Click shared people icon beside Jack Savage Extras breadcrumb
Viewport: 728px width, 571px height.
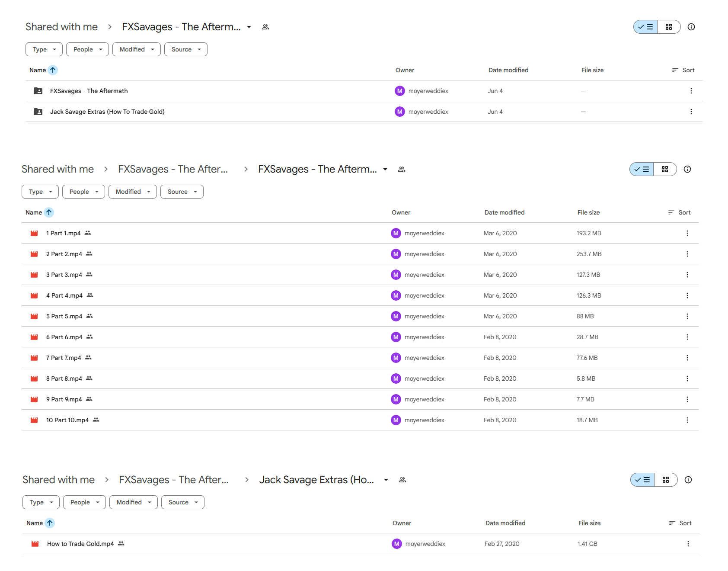[x=402, y=480]
